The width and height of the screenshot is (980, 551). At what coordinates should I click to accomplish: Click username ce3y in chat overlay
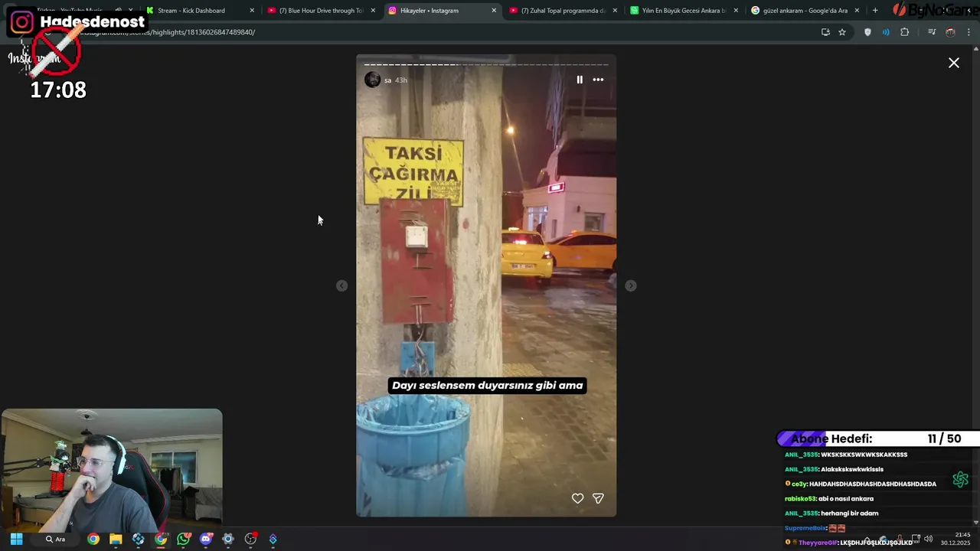pos(799,484)
